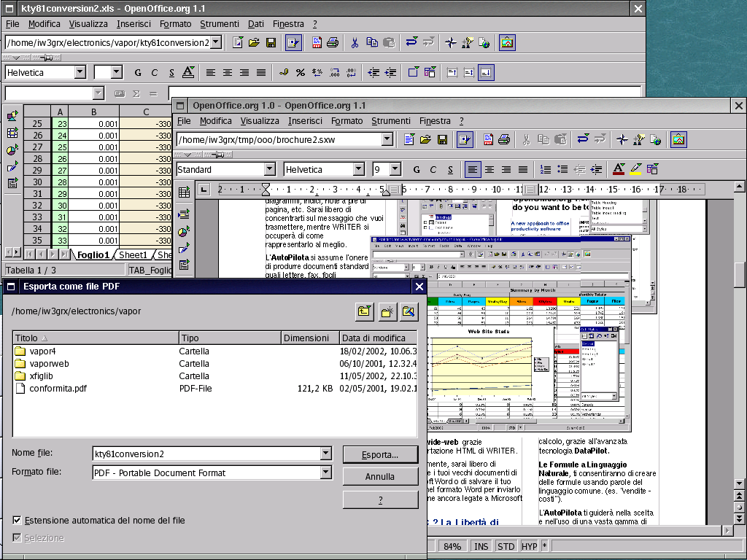Switch to the Sheet1 sheet tab
Image resolution: width=747 pixels, height=560 pixels.
(133, 254)
